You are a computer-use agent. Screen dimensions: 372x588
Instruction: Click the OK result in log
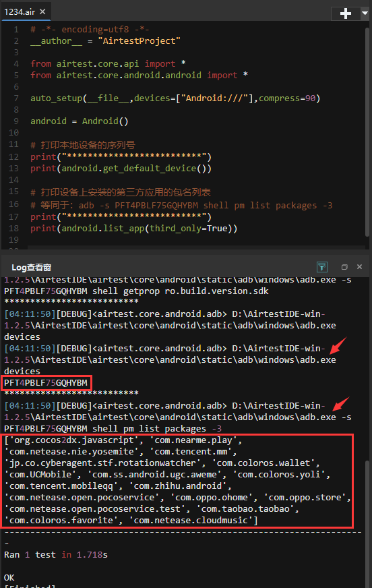coord(9,577)
